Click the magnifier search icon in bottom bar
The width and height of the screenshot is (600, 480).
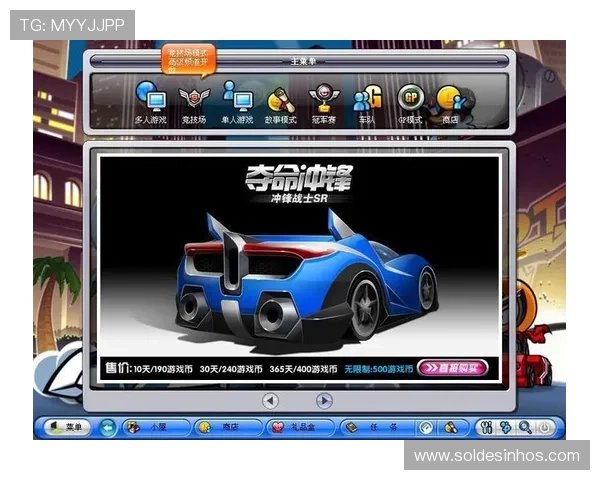point(524,427)
